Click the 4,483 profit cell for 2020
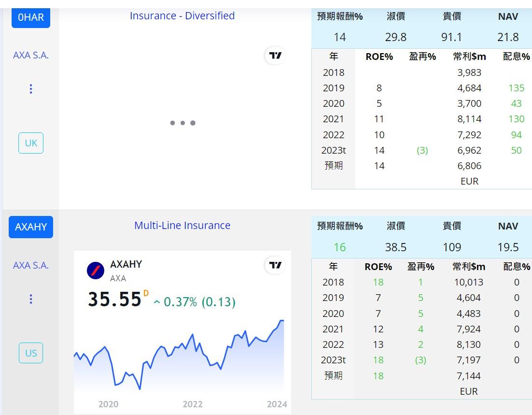 (x=469, y=314)
